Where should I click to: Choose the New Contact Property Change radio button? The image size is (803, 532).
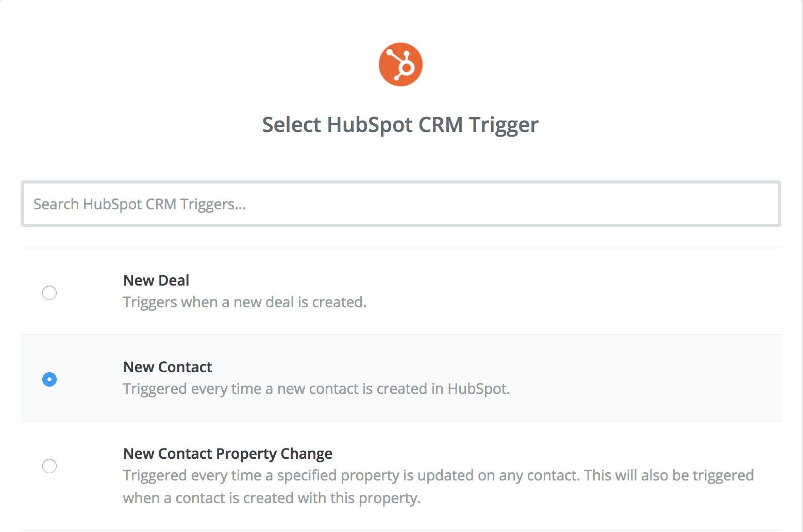49,466
